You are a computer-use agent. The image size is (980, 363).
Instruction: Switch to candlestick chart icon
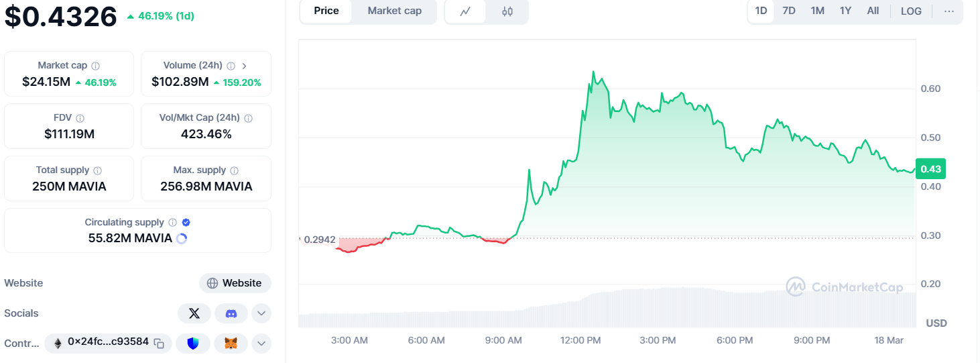click(x=507, y=11)
